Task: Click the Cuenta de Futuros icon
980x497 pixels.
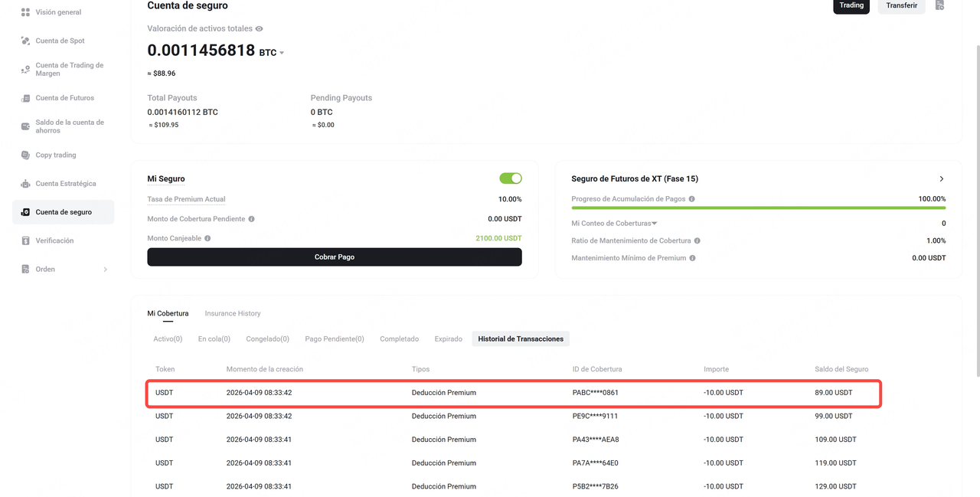Action: point(25,98)
